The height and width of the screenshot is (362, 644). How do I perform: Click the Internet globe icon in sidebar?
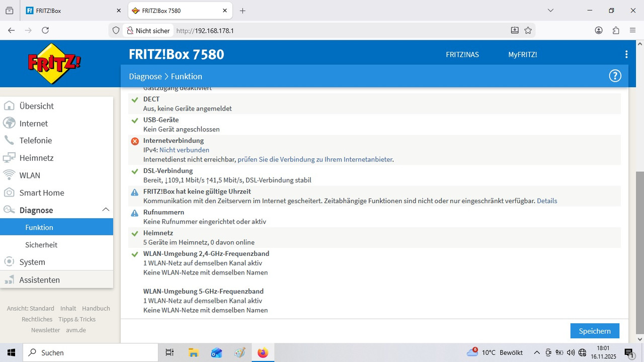pyautogui.click(x=9, y=123)
